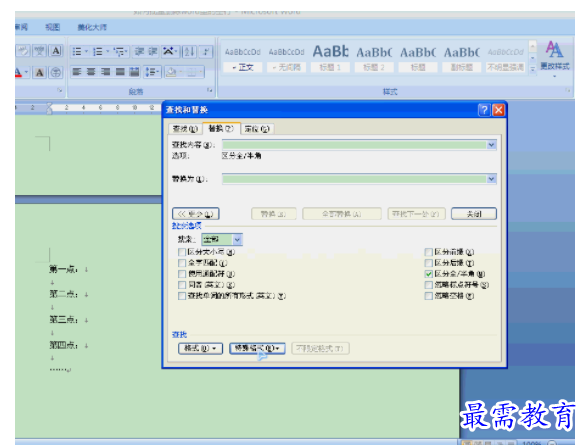
Task: Switch to the 查找 Find tab
Action: click(x=185, y=129)
